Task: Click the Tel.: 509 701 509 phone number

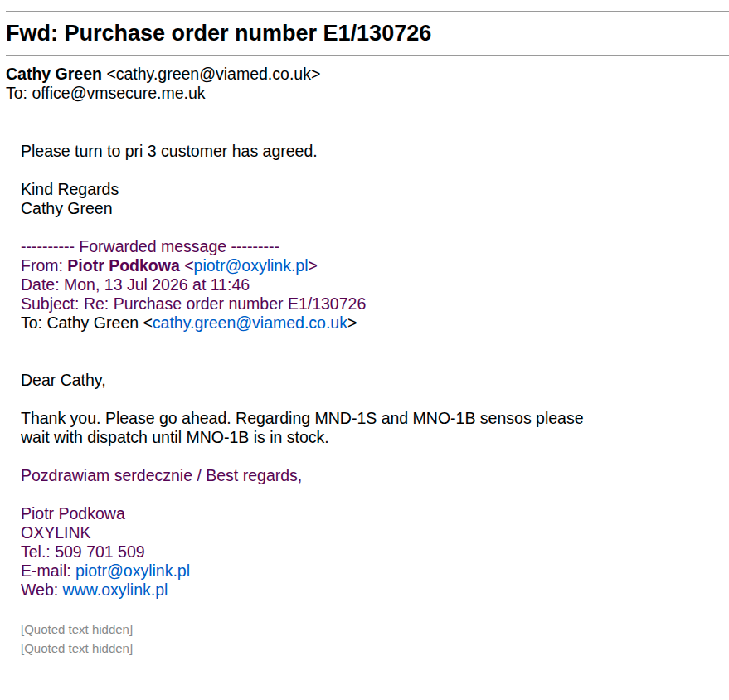Action: 83,552
